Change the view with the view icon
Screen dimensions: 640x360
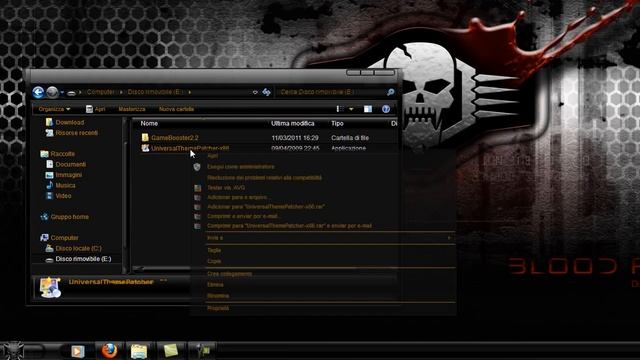click(x=340, y=109)
